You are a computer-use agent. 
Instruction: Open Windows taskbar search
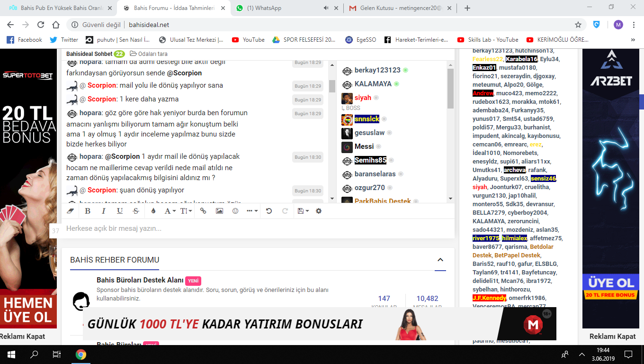[34, 354]
